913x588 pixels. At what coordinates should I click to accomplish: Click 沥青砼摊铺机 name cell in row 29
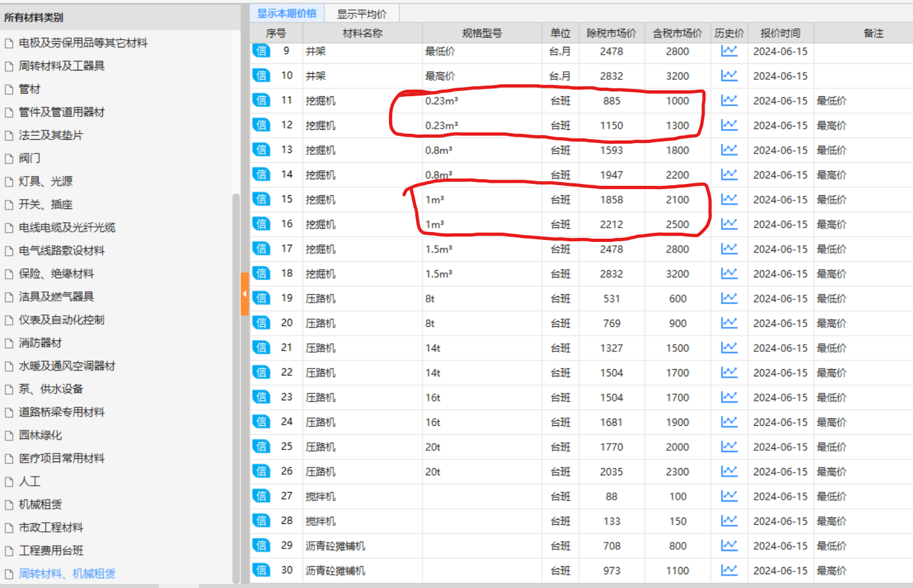pos(363,546)
